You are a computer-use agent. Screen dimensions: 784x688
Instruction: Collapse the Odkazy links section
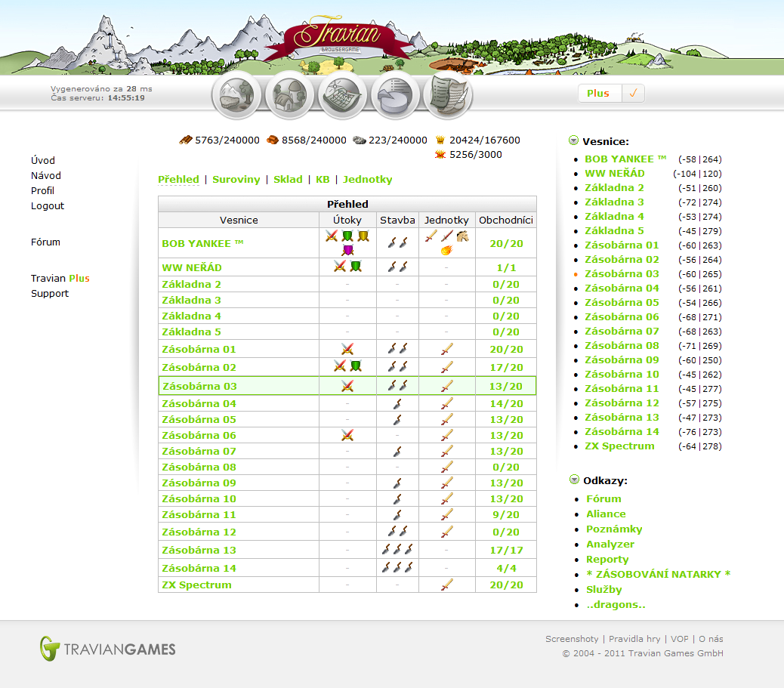pos(573,480)
